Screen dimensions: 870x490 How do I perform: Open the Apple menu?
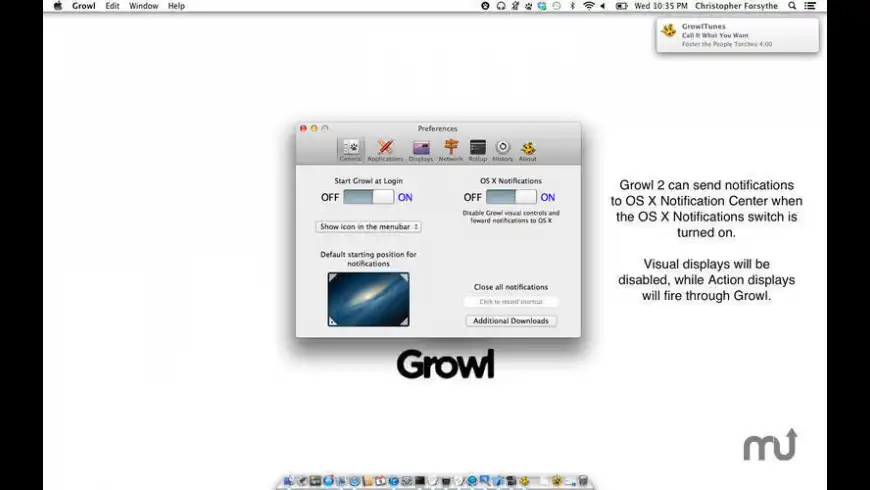[x=58, y=6]
